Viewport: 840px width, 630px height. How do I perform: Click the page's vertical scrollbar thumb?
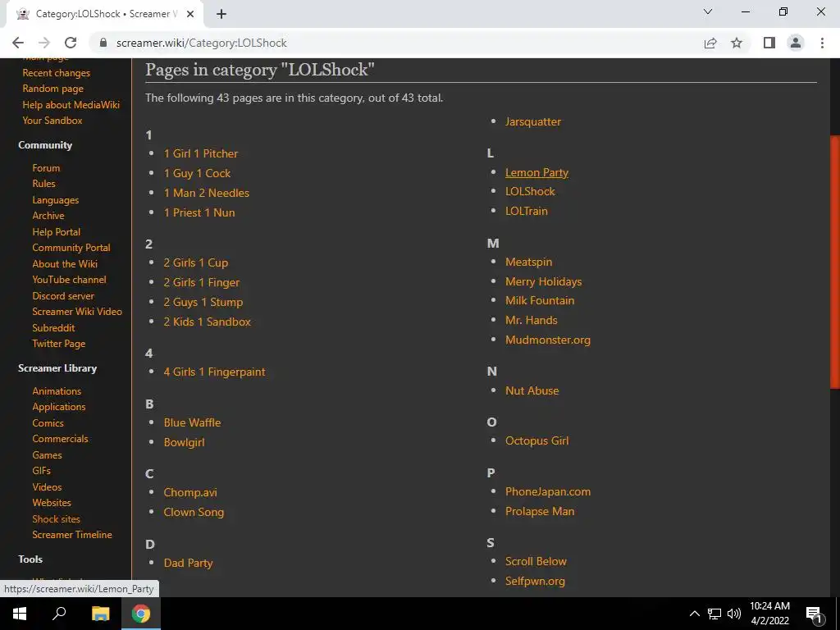834,262
